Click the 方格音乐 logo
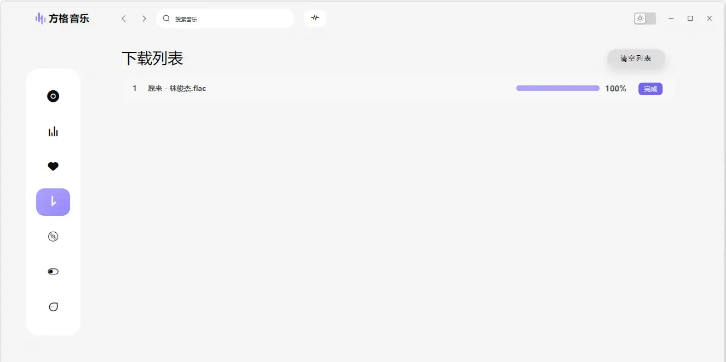Screen dimensions: 726x362 click(63, 19)
